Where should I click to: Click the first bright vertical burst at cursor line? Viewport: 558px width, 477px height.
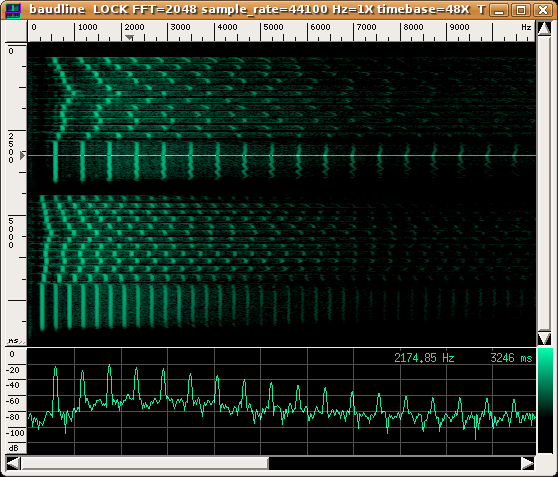click(x=55, y=156)
